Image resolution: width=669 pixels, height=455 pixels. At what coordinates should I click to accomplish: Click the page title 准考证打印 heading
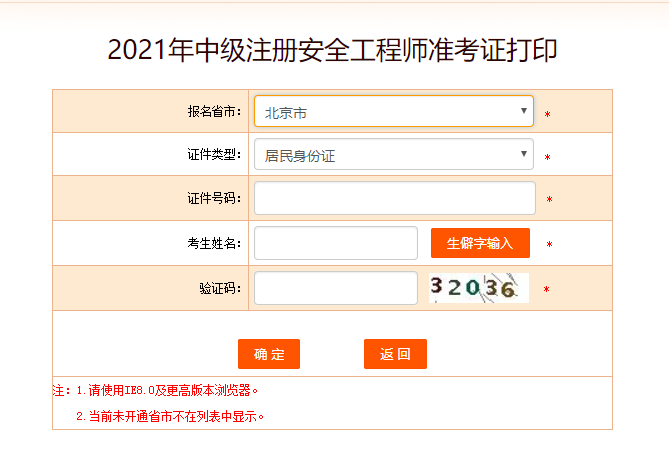point(332,51)
